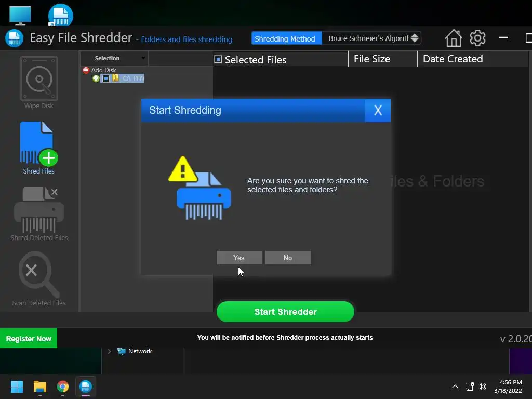Viewport: 532px width, 399px height.
Task: Sort by the Date Created column
Action: tap(453, 59)
